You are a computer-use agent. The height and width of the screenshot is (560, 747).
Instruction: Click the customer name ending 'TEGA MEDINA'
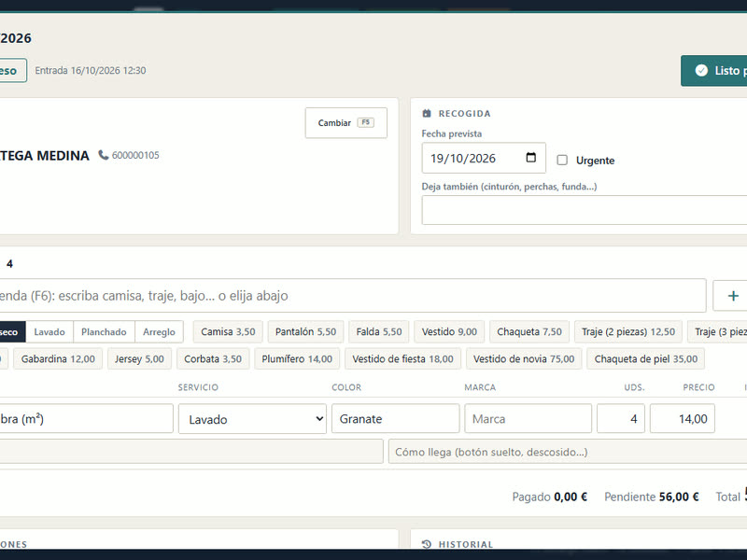[x=44, y=156]
